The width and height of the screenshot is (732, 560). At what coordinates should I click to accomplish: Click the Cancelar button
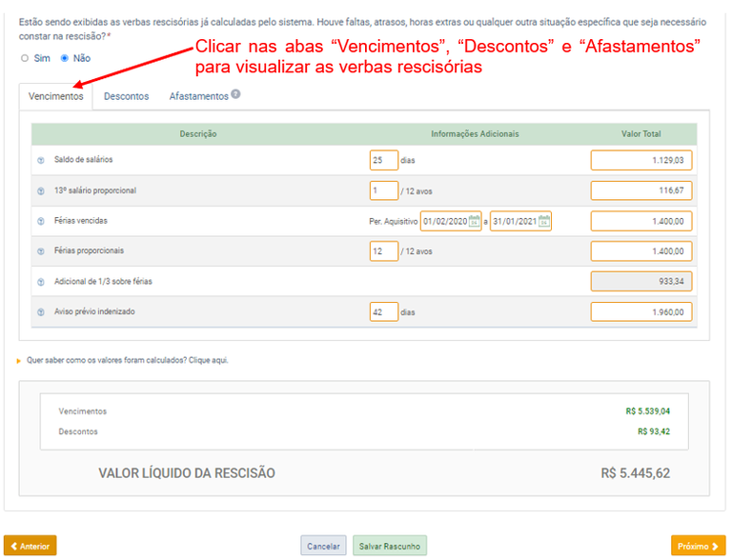click(323, 546)
